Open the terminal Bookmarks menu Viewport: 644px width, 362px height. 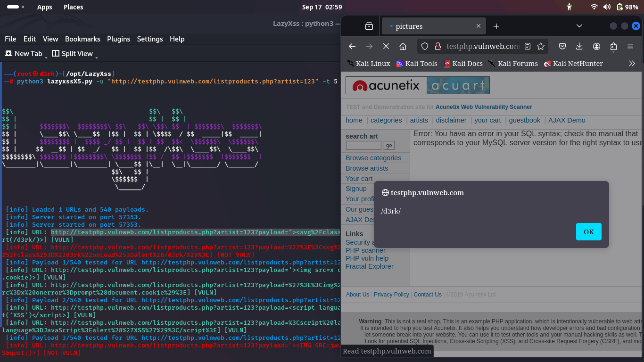83,39
